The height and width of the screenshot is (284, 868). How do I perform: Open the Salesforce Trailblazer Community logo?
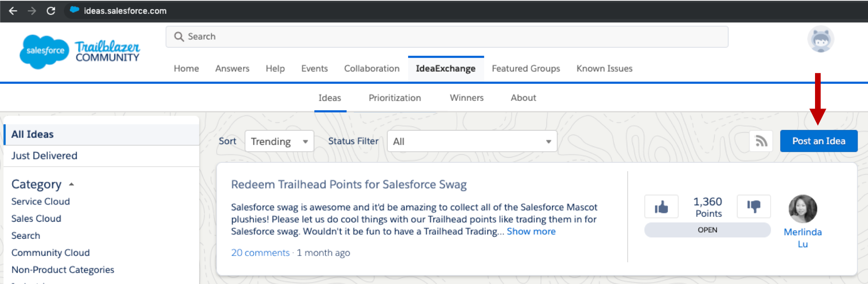(80, 52)
